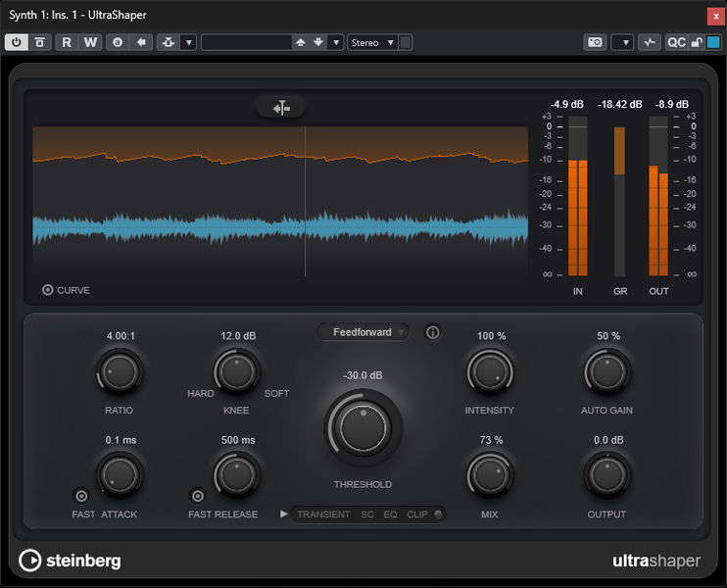The height and width of the screenshot is (588, 727).
Task: Click the 73 % mix value
Action: [x=491, y=440]
